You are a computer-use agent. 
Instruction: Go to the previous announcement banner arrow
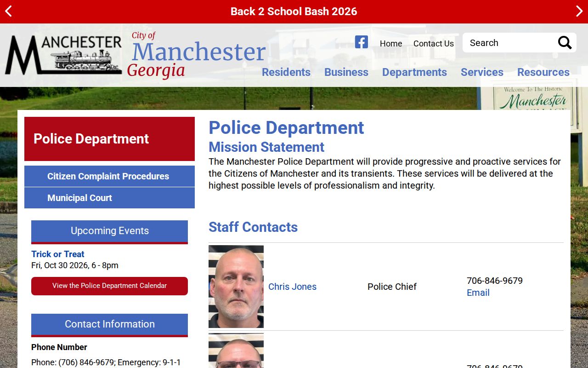[x=8, y=11]
